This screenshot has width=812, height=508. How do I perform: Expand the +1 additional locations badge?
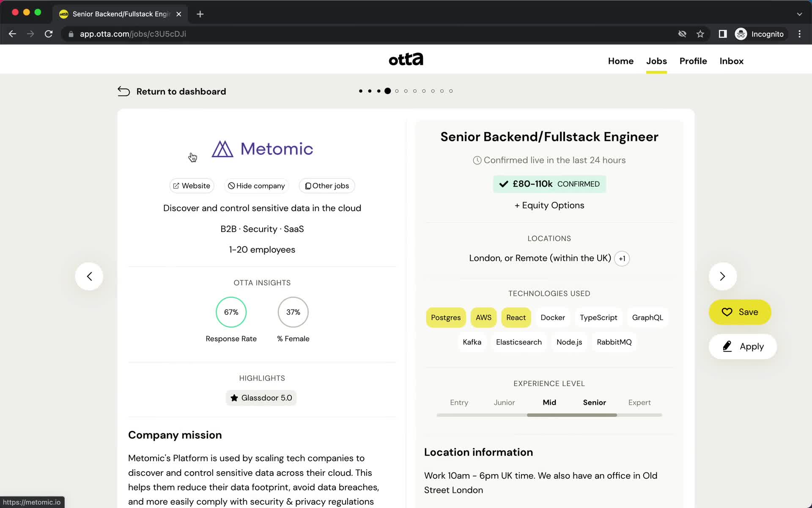point(622,259)
